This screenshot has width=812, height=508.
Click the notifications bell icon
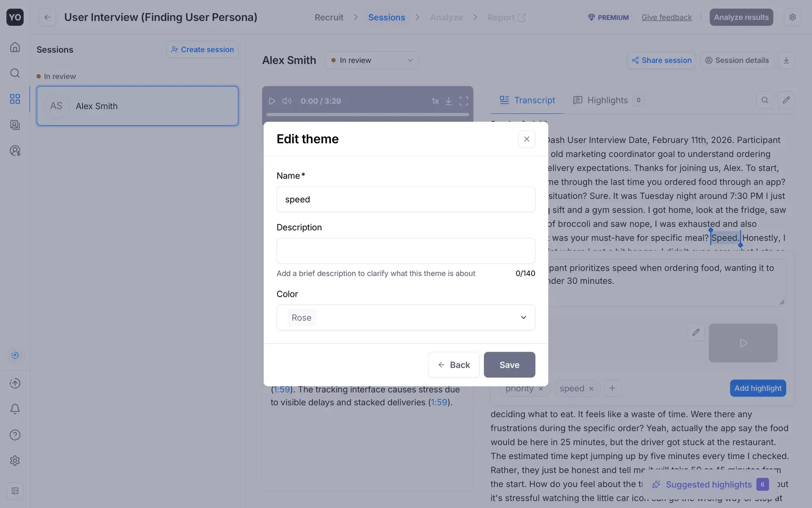pyautogui.click(x=15, y=409)
